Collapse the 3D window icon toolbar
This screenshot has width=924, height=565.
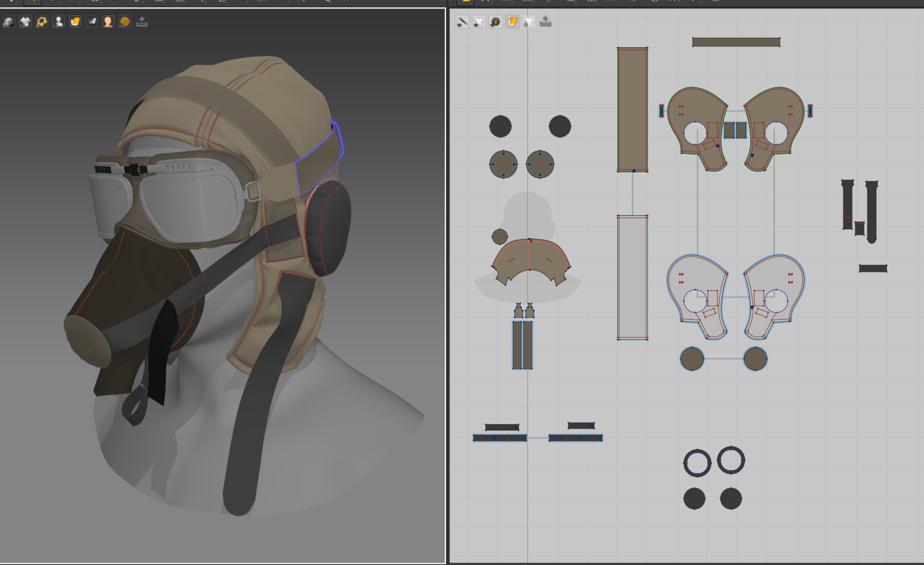click(142, 22)
